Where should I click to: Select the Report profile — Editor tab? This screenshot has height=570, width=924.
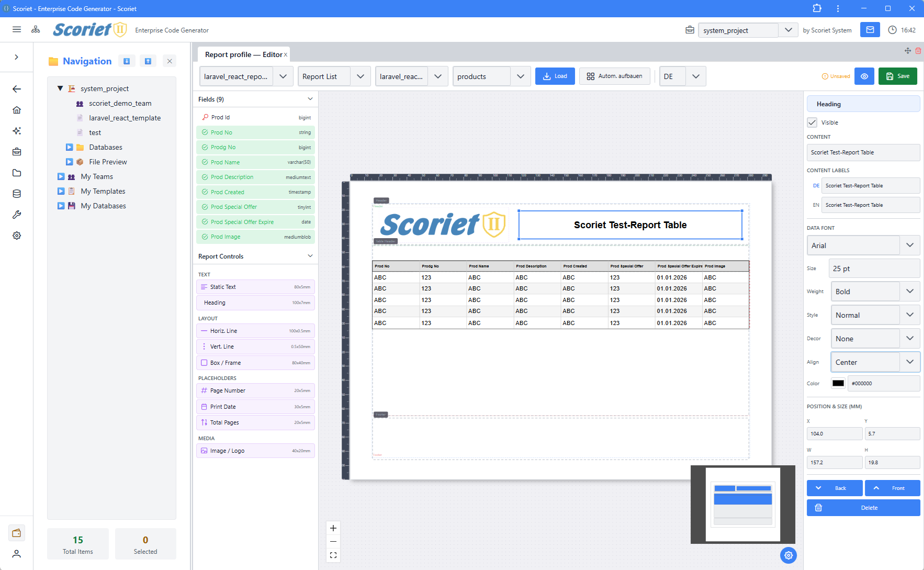click(243, 54)
